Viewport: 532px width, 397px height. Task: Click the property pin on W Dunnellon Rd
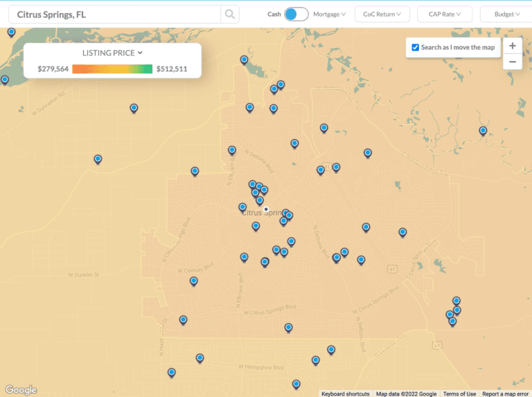click(x=134, y=107)
